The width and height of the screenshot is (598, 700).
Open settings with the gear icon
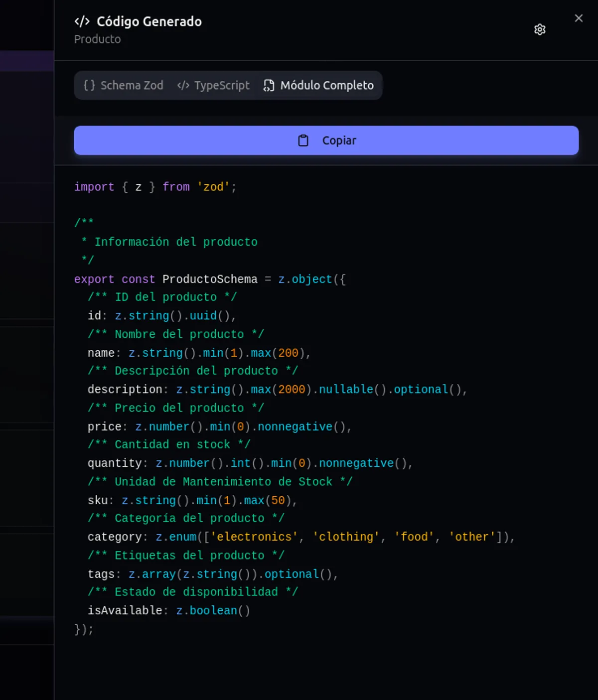point(540,29)
